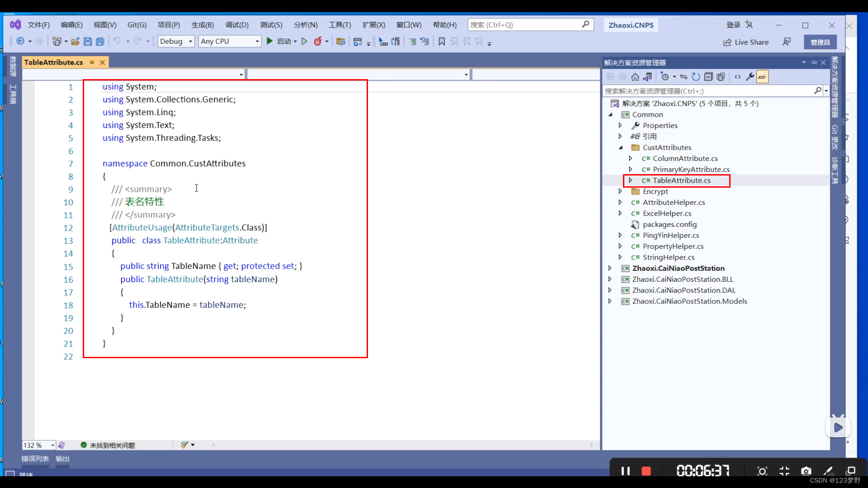Click the view code angle-brackets icon
The width and height of the screenshot is (868, 488).
pos(738,77)
